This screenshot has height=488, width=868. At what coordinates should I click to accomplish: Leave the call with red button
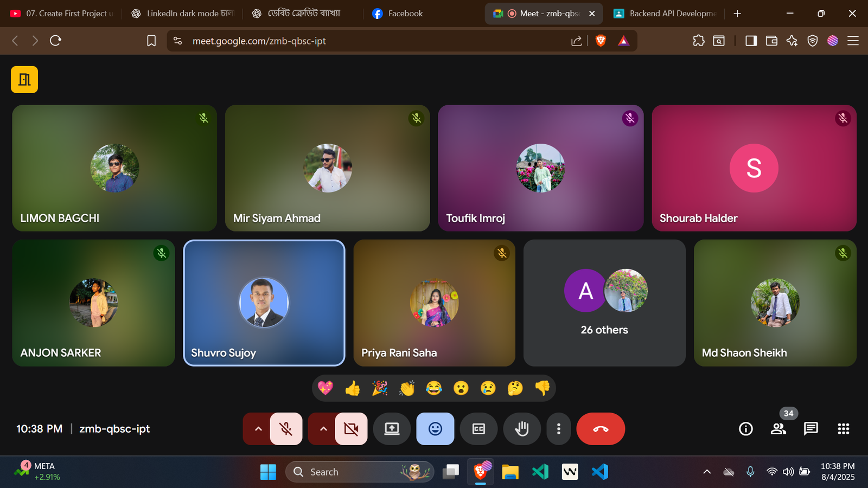[x=601, y=429]
